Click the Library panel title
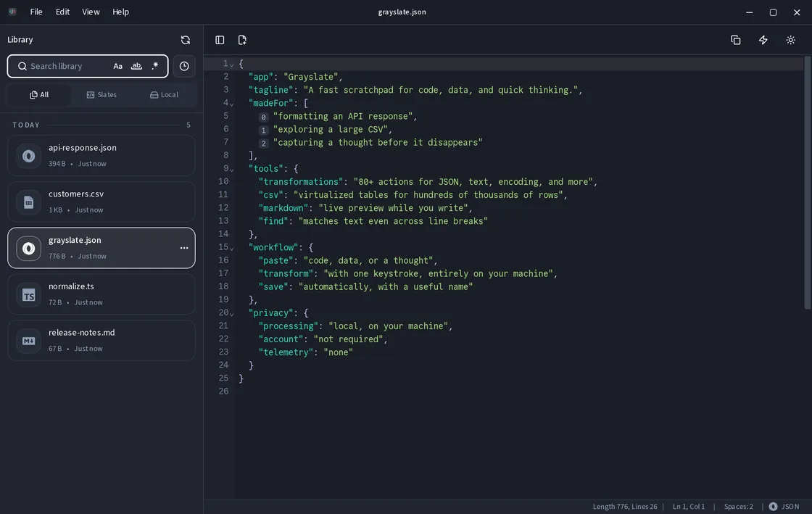 (x=20, y=40)
